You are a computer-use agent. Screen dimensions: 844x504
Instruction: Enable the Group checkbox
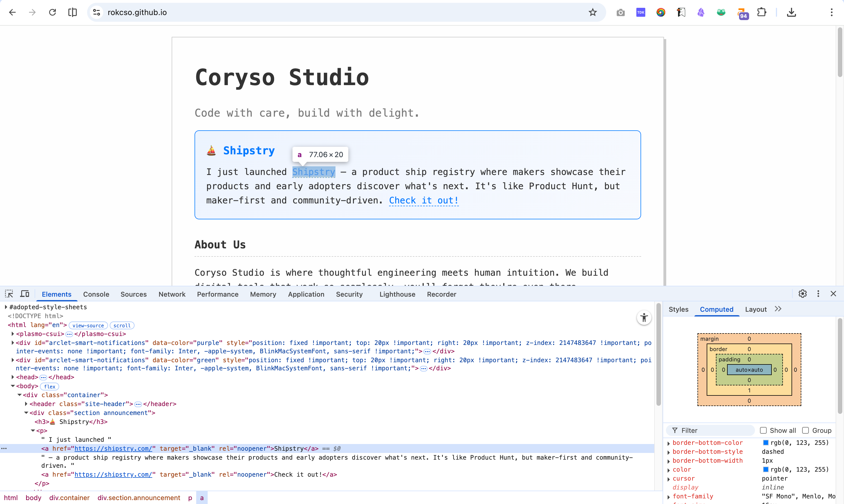click(805, 430)
